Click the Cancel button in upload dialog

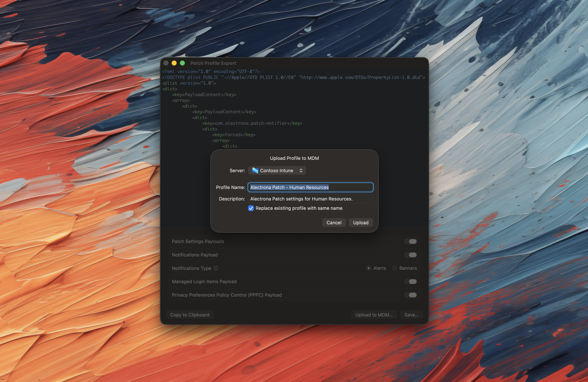pyautogui.click(x=334, y=223)
